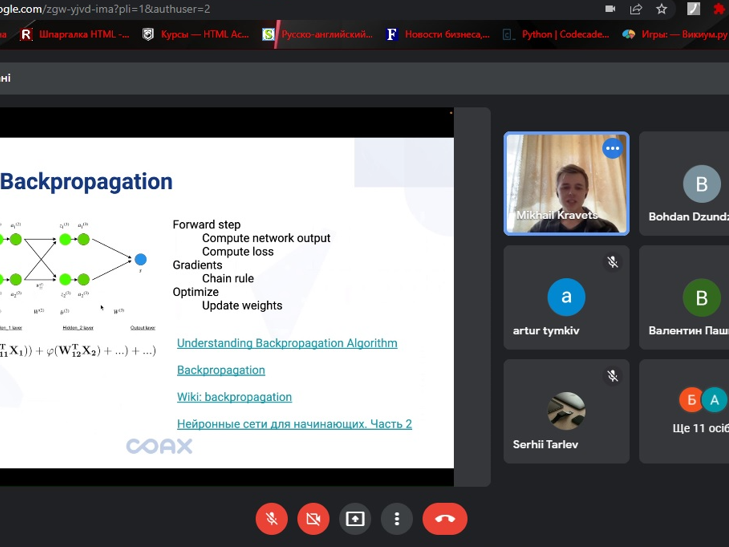Open 'Understanding Backpropagation Algorithm' link
729x547 pixels.
tap(287, 343)
